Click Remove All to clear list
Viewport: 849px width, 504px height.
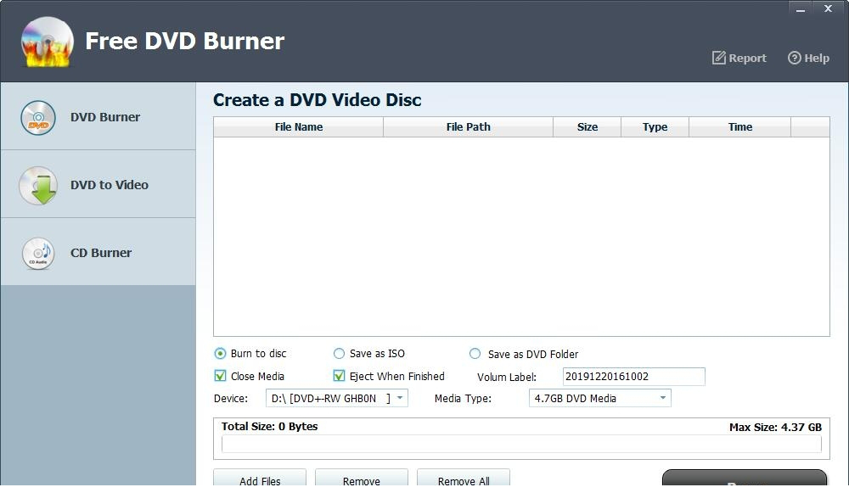(x=464, y=481)
